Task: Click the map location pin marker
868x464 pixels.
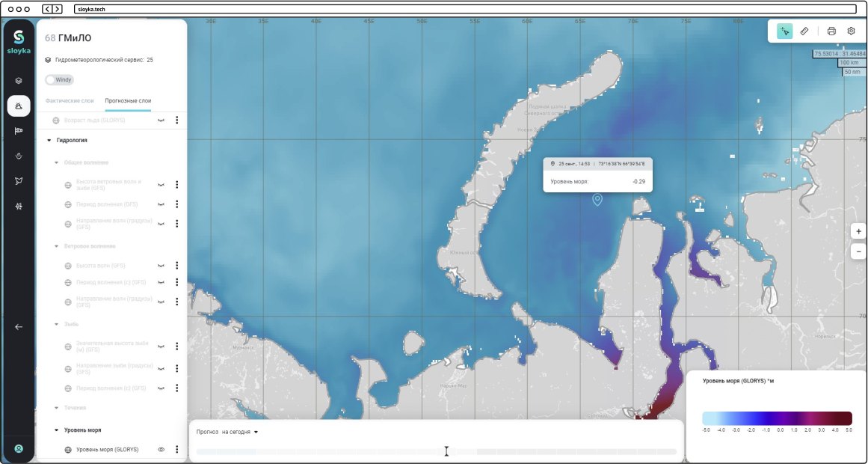Action: tap(597, 200)
